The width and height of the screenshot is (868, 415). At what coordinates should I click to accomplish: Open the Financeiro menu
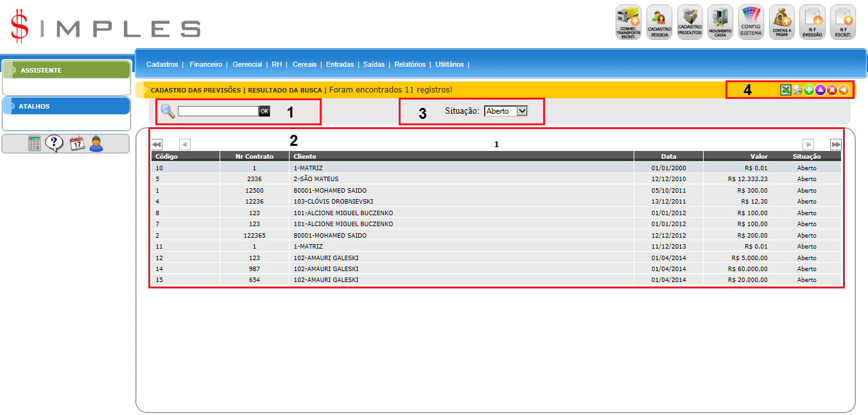click(x=205, y=65)
